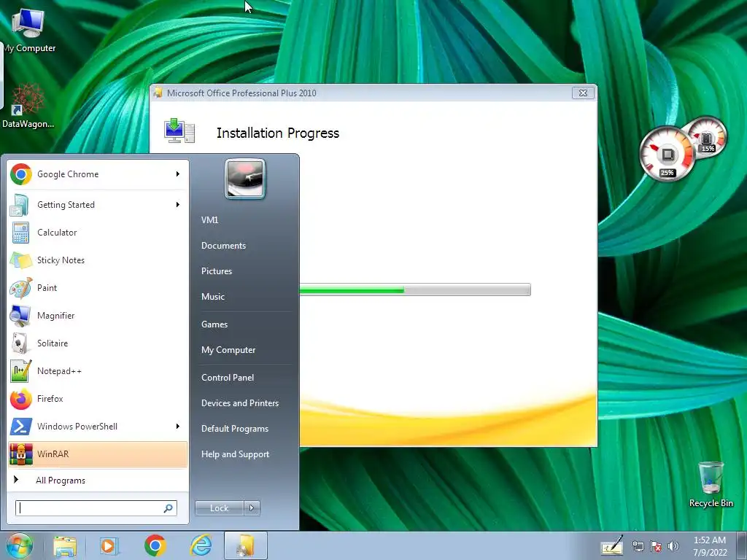Launch Calculator from Start menu
Screen dimensions: 747x560
(98, 233)
